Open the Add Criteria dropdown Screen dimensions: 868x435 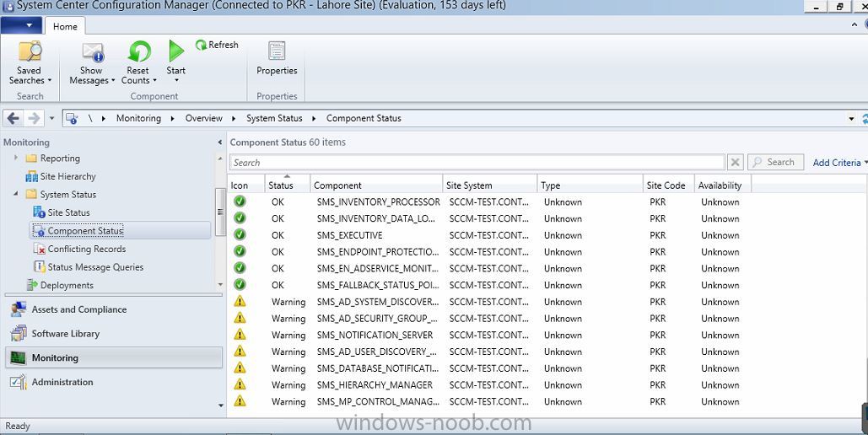tap(840, 163)
